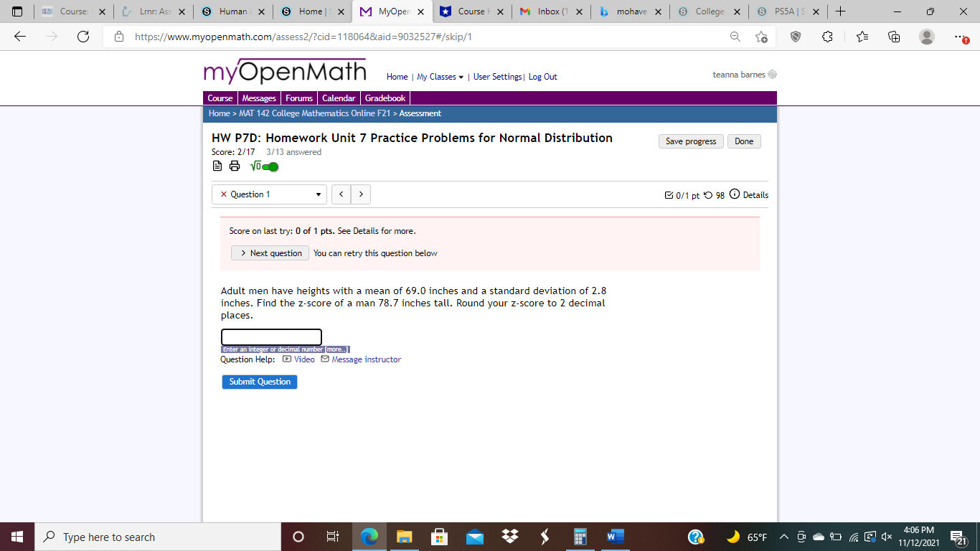Refresh the browser page
This screenshot has height=551, width=980.
coord(83,37)
